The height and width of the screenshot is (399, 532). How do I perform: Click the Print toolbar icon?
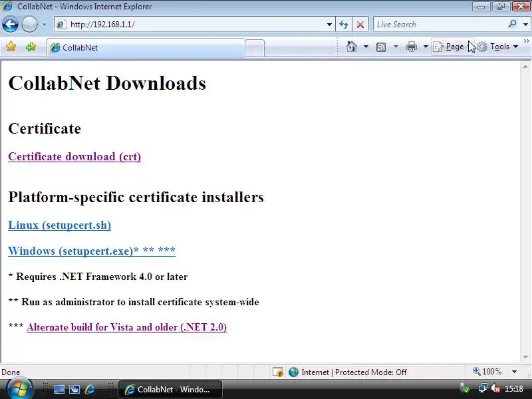(x=411, y=47)
